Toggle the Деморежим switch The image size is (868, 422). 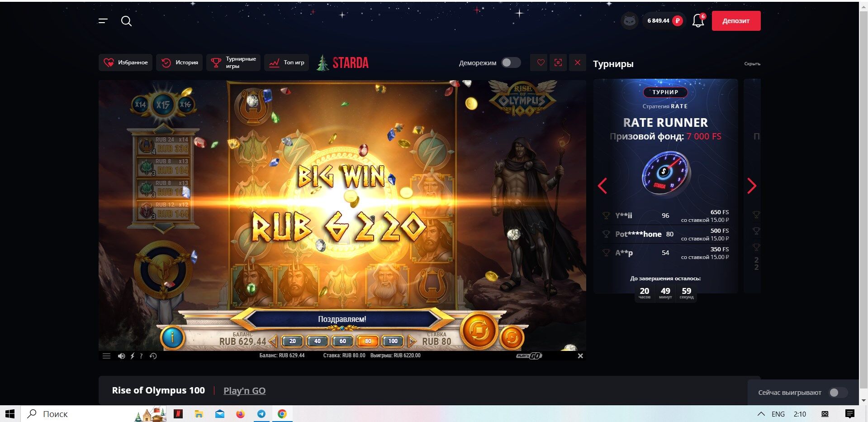click(x=511, y=62)
